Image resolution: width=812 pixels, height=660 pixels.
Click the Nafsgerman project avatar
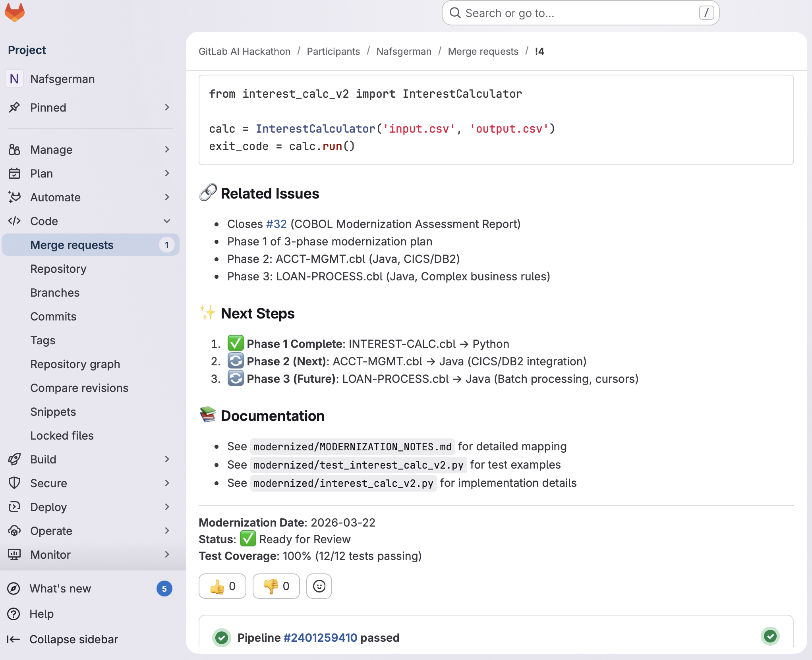[14, 79]
